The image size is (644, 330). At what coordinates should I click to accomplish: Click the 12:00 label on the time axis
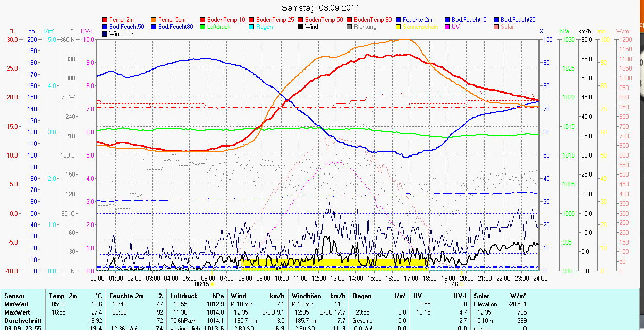318,278
